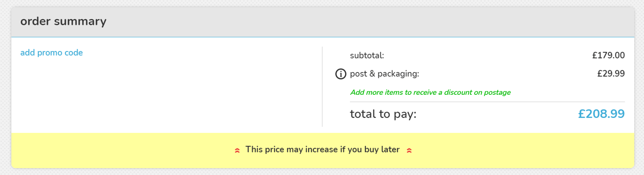Click the info icon beside post & packaging
The height and width of the screenshot is (175, 644).
coord(340,74)
